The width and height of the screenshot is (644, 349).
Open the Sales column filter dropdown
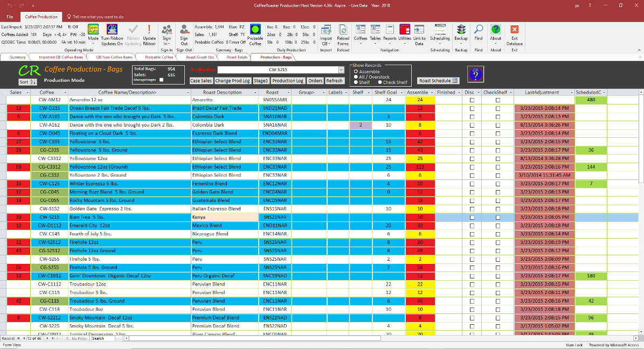pos(27,93)
